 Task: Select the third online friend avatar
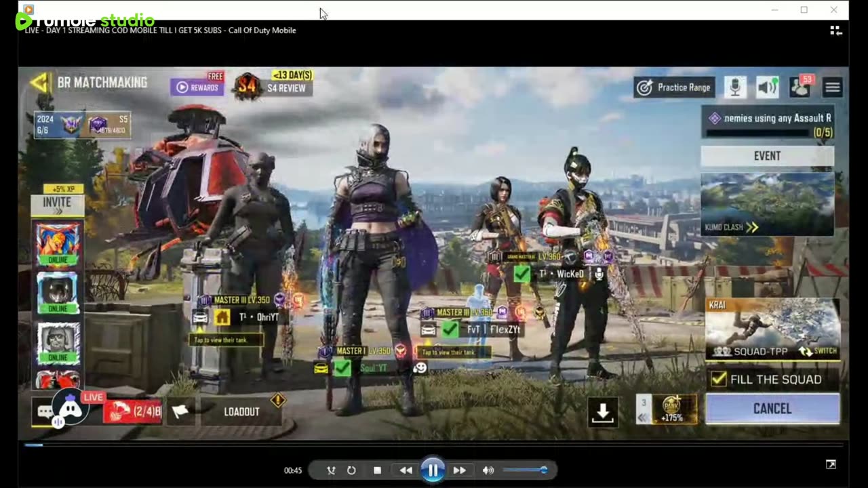pos(58,342)
